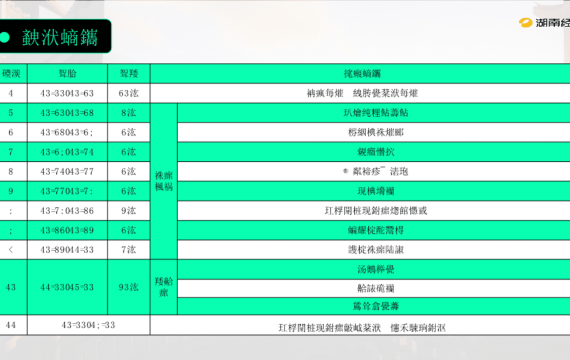Click the duration cell starting with "63"
The height and width of the screenshot is (360, 570).
coord(129,93)
